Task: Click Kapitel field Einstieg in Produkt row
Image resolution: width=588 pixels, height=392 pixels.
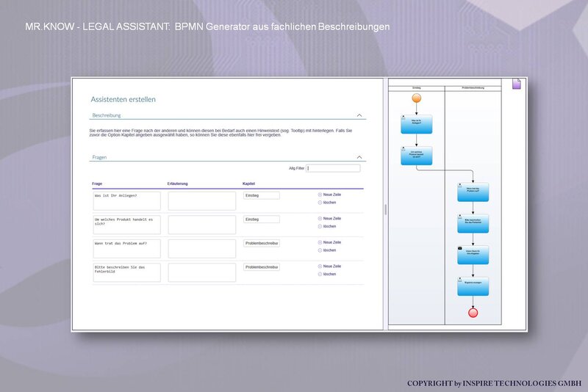Action: click(262, 219)
